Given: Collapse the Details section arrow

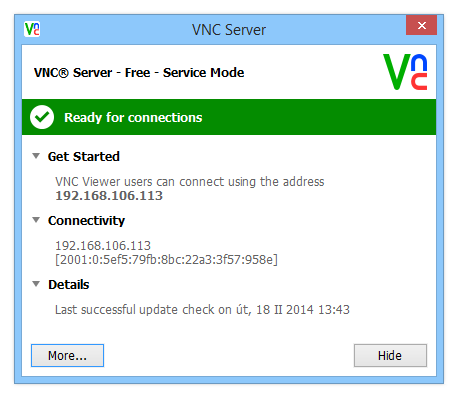Looking at the screenshot, I should click(x=36, y=284).
